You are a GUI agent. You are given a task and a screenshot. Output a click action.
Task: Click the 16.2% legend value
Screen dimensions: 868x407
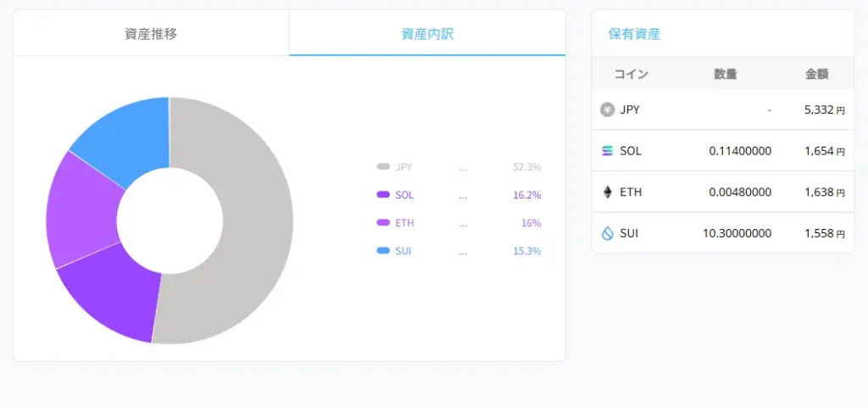click(x=527, y=195)
